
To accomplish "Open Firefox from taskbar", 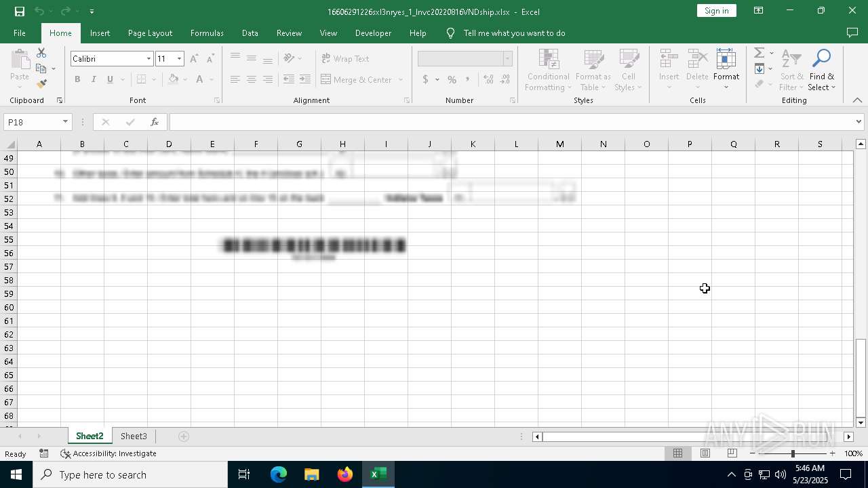I will (345, 474).
